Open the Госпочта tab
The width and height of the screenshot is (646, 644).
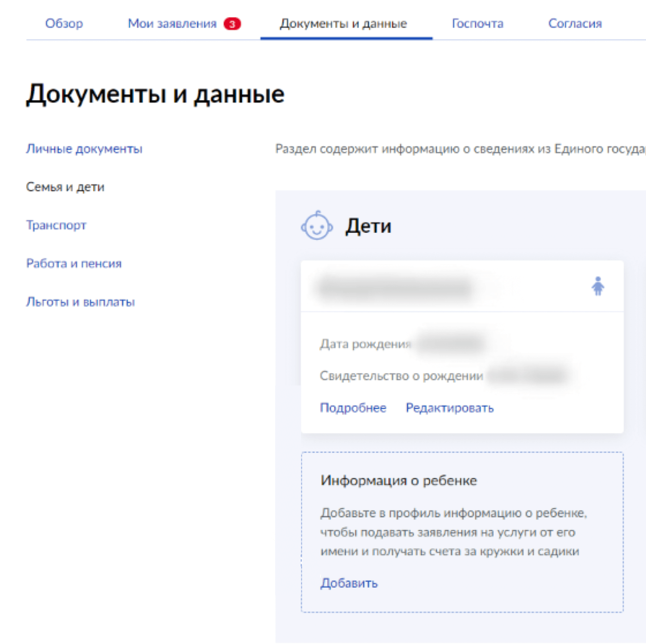point(477,24)
